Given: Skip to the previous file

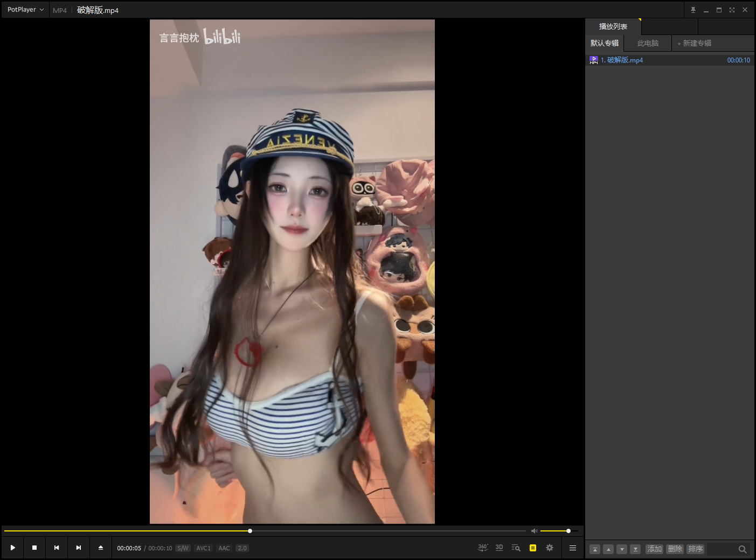Looking at the screenshot, I should click(57, 548).
